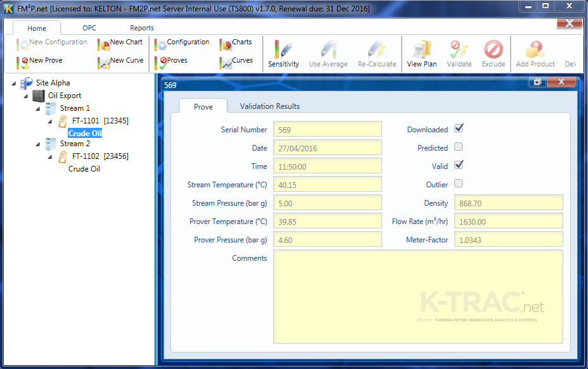The image size is (588, 369).
Task: Select the FT-1102 [23456] tree label
Action: coord(101,156)
